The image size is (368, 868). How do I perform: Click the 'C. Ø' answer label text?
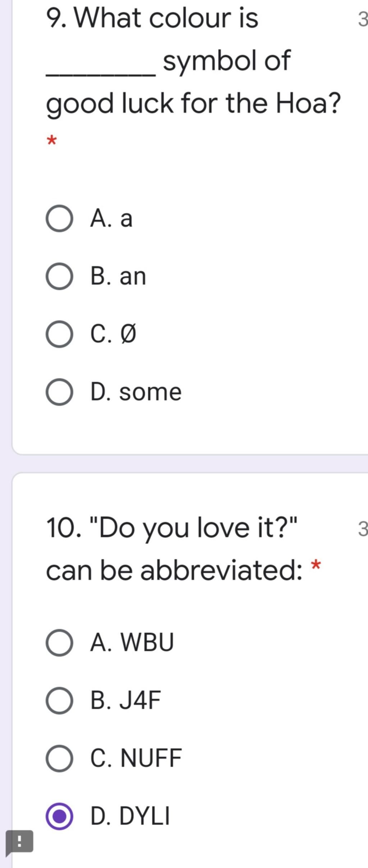coord(113,334)
